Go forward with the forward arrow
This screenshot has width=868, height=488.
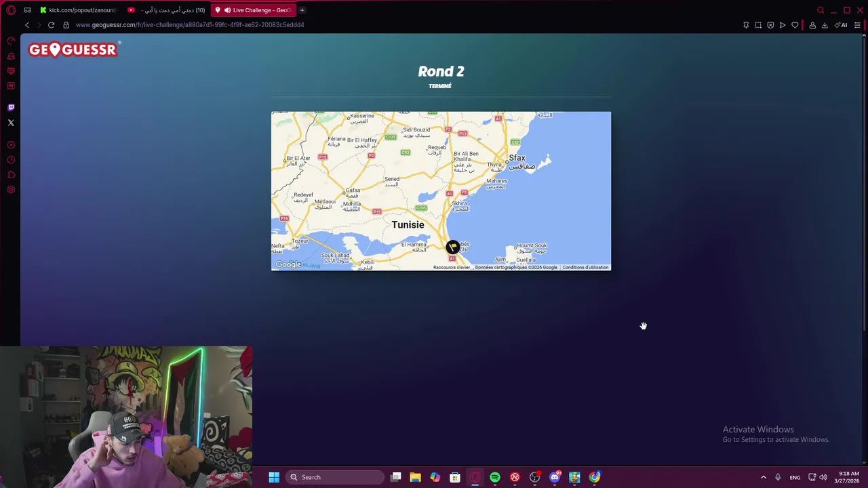coord(39,25)
